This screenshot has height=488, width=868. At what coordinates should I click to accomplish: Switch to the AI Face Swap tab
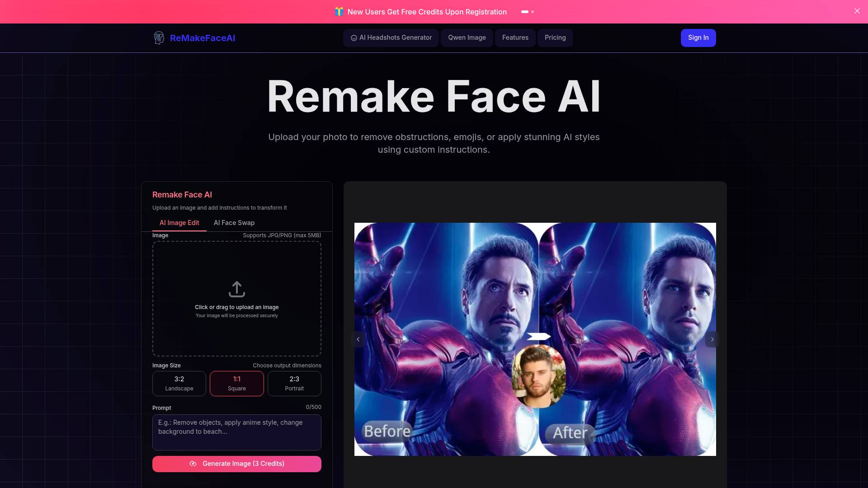pos(234,223)
